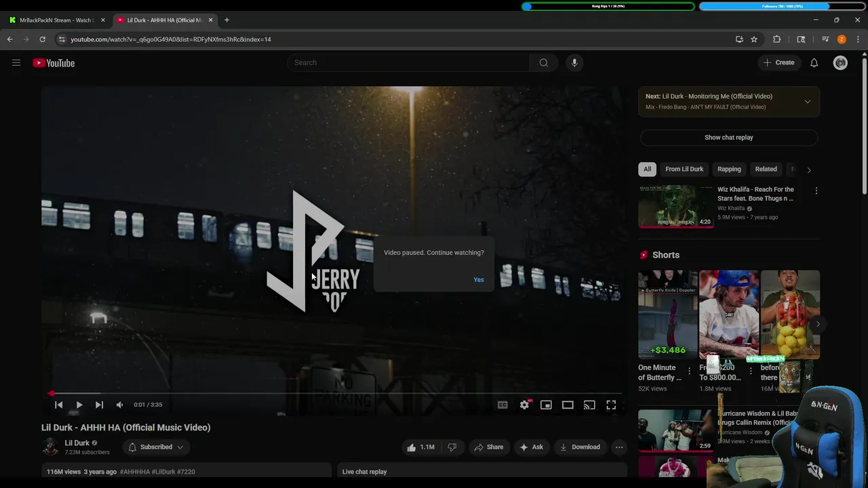Click the Create button

click(x=778, y=62)
